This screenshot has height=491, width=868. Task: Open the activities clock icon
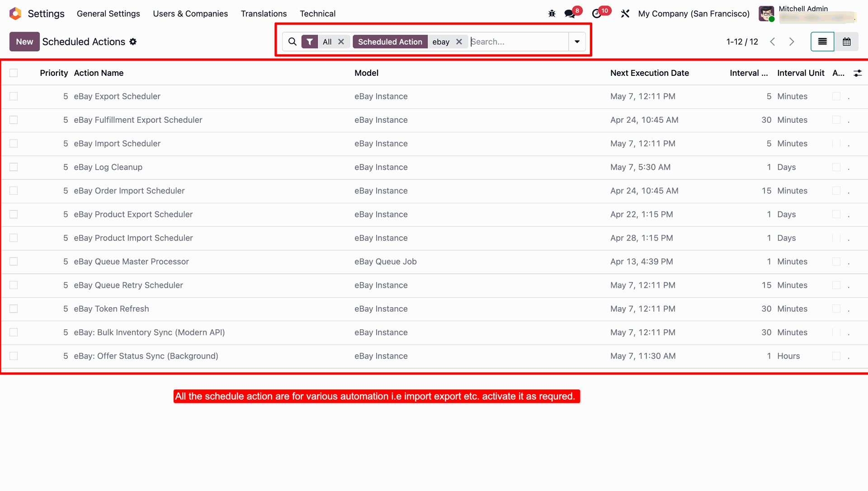coord(597,14)
